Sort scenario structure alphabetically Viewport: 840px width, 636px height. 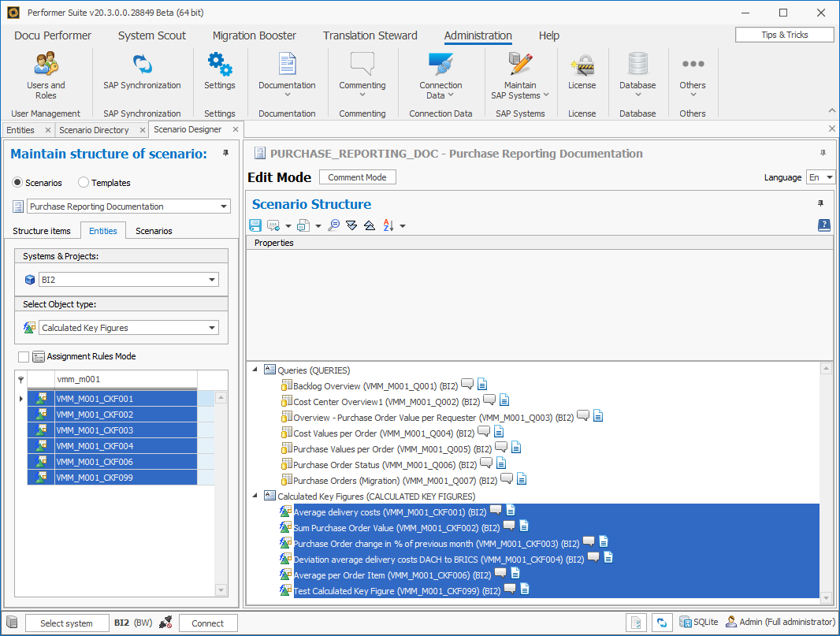coord(387,225)
